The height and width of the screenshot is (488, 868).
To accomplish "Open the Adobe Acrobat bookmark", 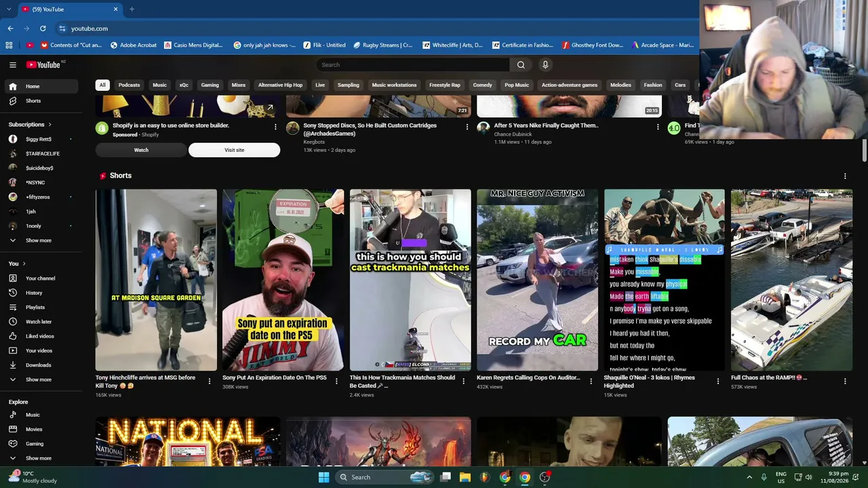I will [133, 45].
